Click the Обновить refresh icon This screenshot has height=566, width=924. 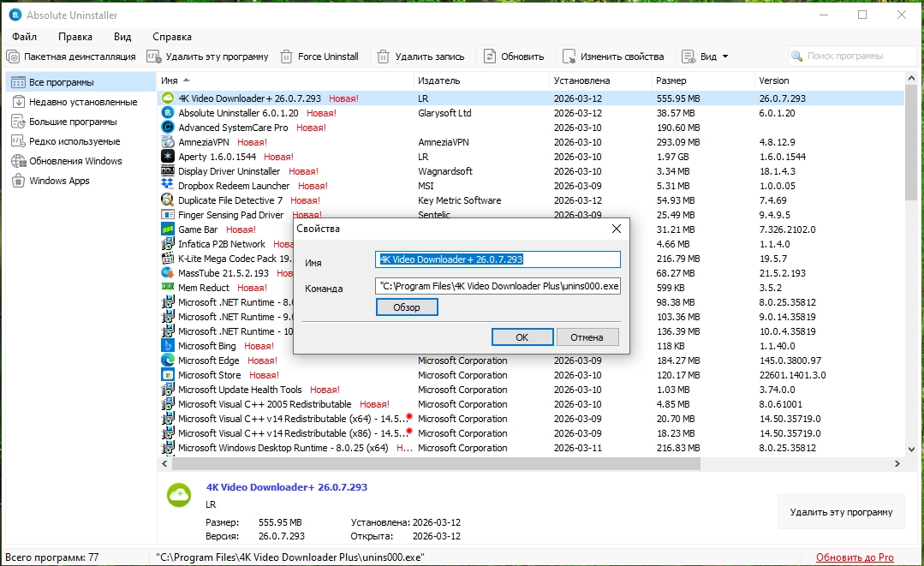pos(490,57)
